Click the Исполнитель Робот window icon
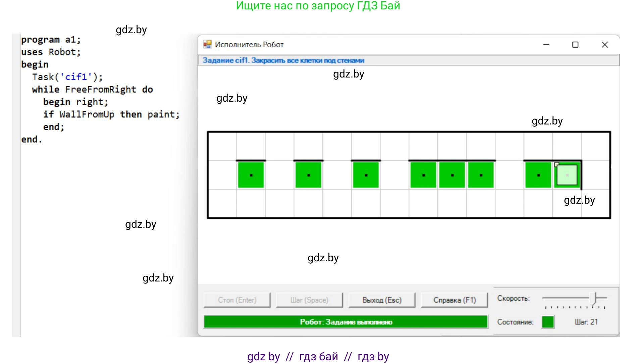 [207, 44]
